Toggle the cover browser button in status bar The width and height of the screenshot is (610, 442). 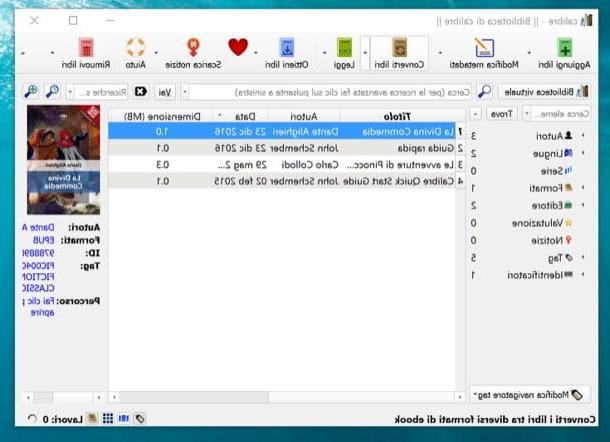coord(124,419)
